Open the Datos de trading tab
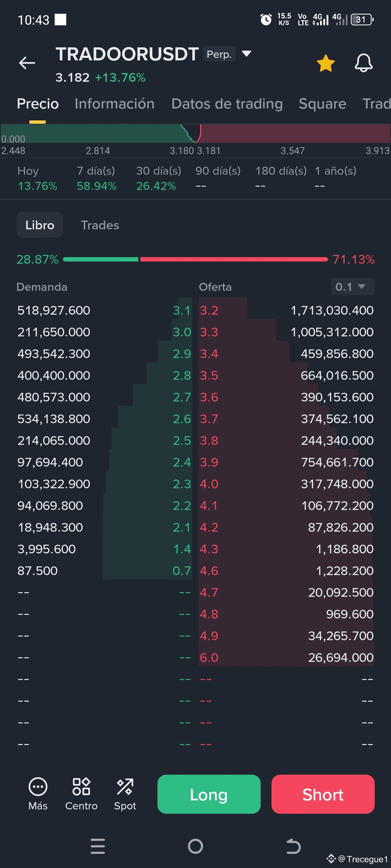Image resolution: width=391 pixels, height=868 pixels. pos(227,104)
